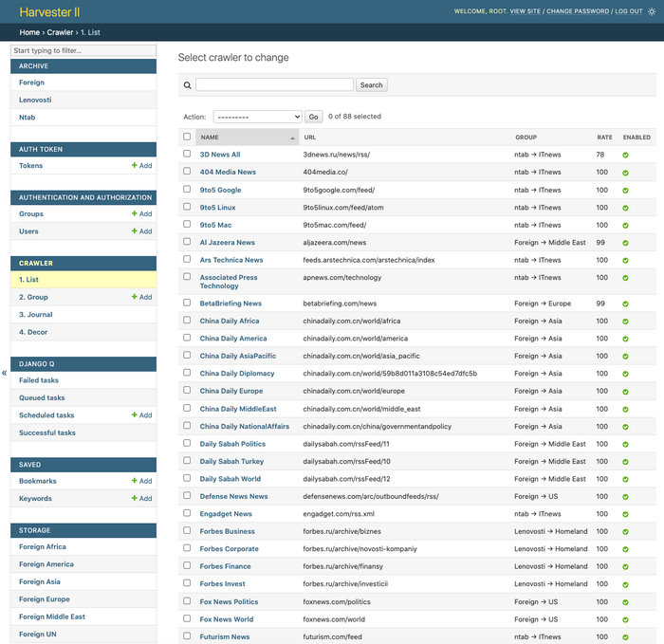
Task: Open Failed tasks in Django Q
Action: coord(39,380)
